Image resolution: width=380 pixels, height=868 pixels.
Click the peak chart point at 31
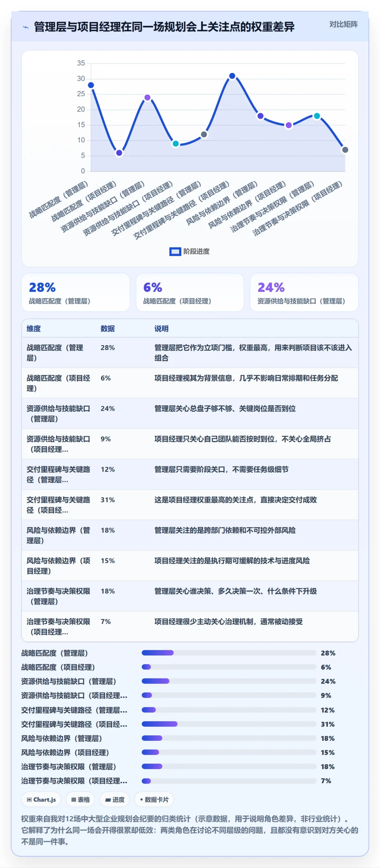coord(232,76)
